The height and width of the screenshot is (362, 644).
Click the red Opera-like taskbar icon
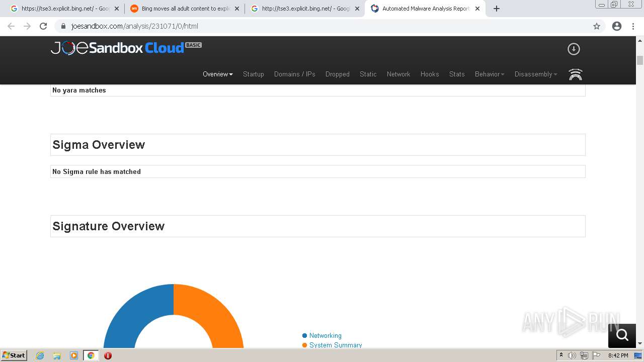point(108,355)
